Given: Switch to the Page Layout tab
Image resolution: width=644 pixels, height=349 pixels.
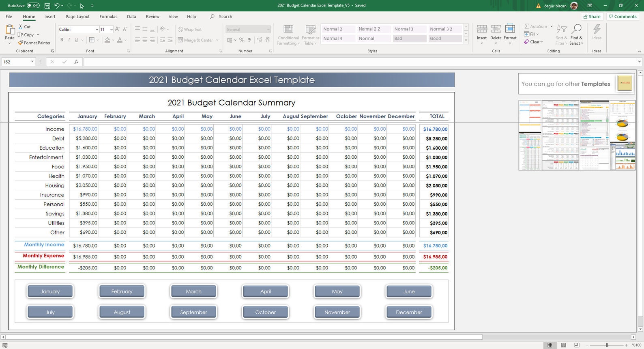Looking at the screenshot, I should [77, 17].
